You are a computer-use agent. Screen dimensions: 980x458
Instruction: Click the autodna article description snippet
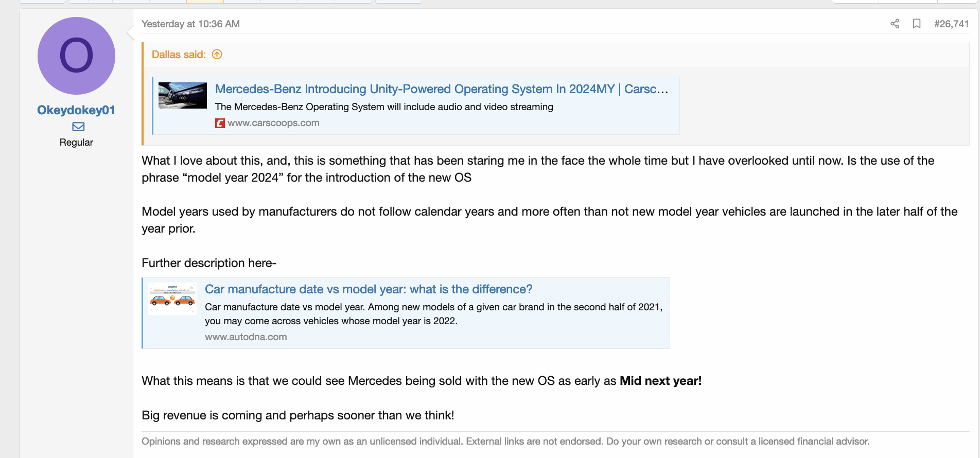[433, 314]
